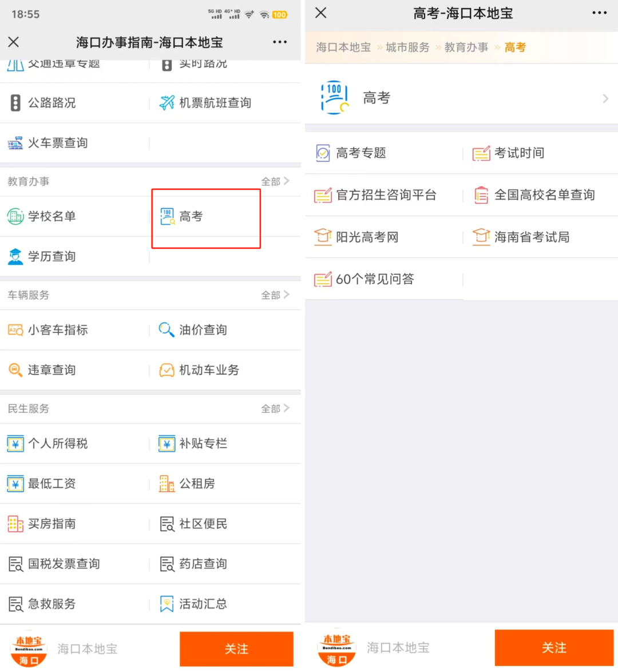The width and height of the screenshot is (618, 672).
Task: Tap the 补贴专栏 yen icon
Action: tap(167, 444)
